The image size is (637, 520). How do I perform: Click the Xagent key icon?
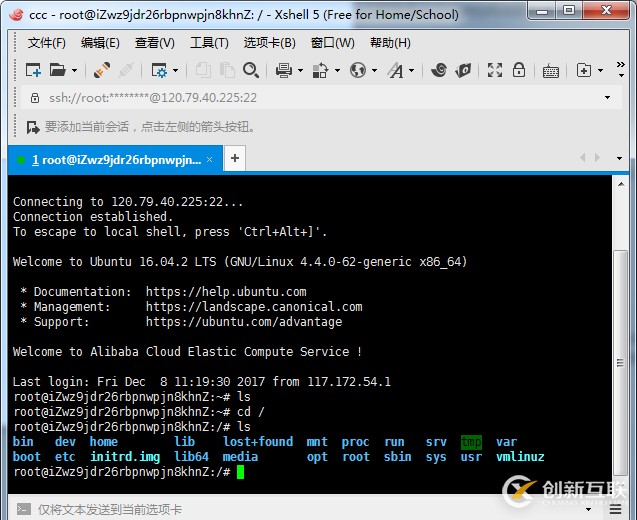(x=463, y=70)
